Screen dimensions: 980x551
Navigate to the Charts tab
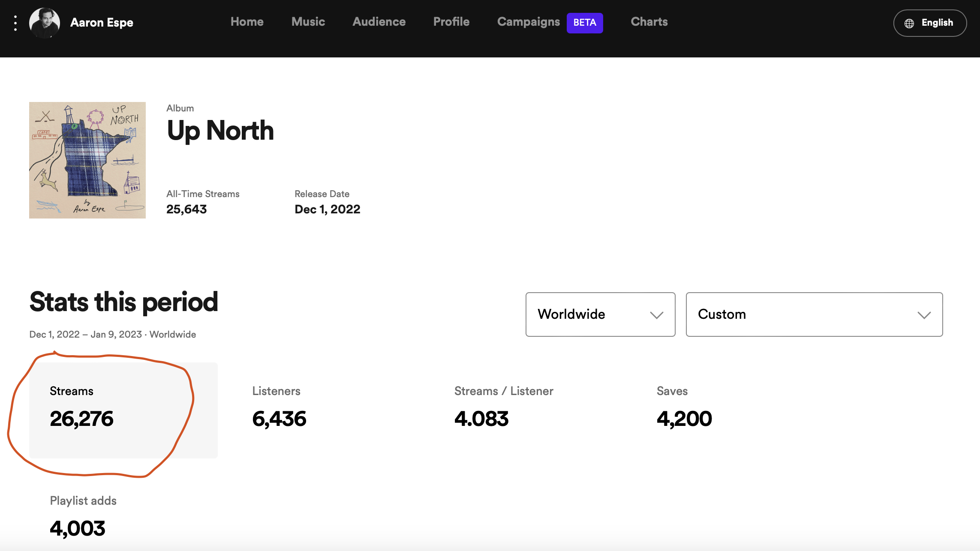coord(649,22)
